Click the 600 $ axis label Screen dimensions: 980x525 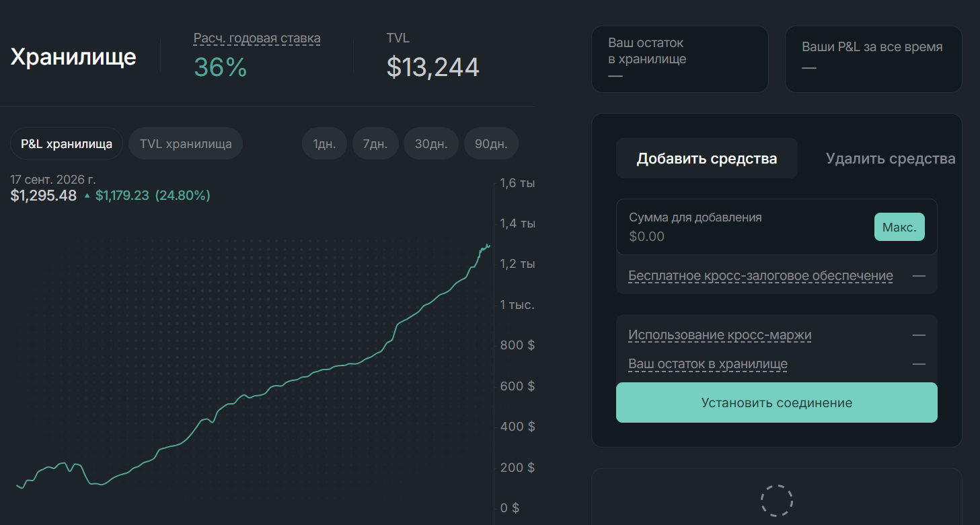click(517, 386)
